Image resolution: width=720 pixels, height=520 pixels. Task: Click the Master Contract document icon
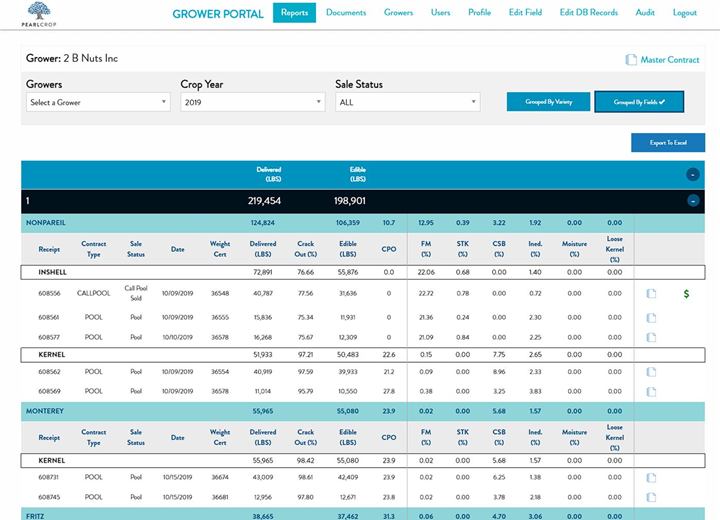(x=631, y=60)
